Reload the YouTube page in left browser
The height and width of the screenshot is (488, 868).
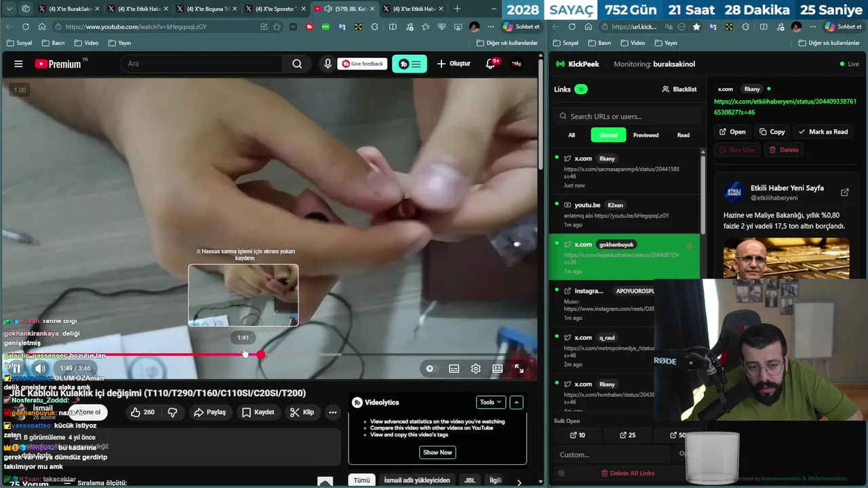[25, 26]
